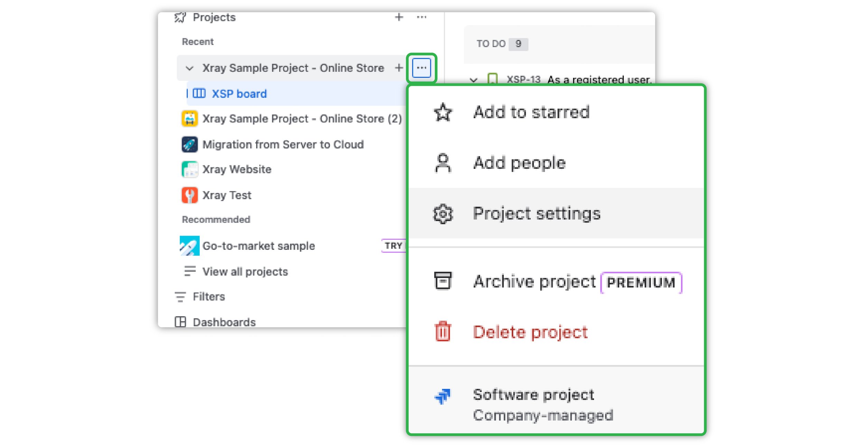Image resolution: width=868 pixels, height=447 pixels.
Task: Click the PREMIUM badge next to Archive project
Action: pos(641,282)
